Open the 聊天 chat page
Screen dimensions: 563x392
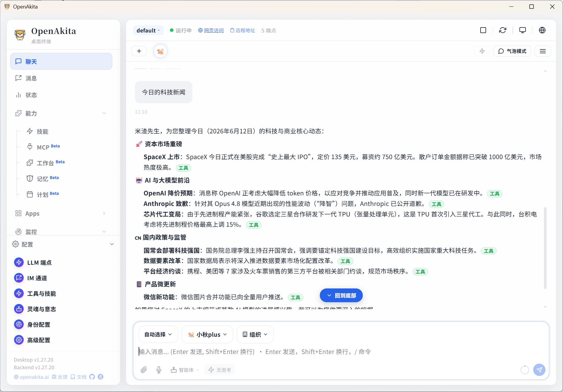tap(61, 61)
